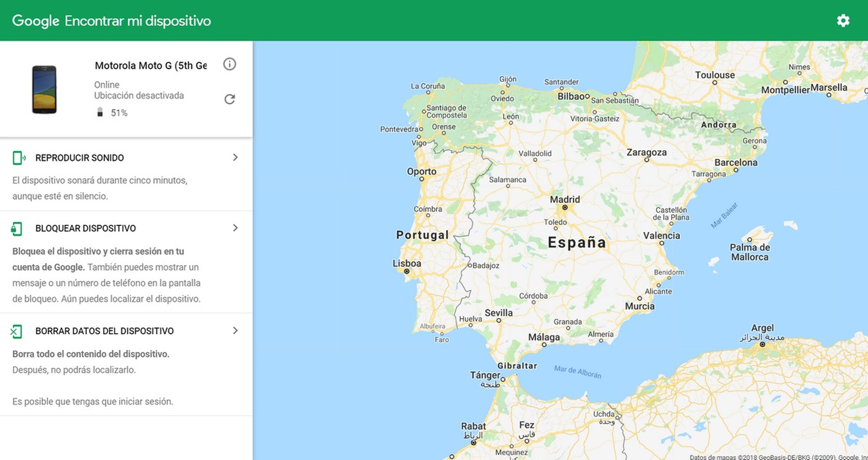The height and width of the screenshot is (460, 868).
Task: Click the battery level icon
Action: pos(100,112)
